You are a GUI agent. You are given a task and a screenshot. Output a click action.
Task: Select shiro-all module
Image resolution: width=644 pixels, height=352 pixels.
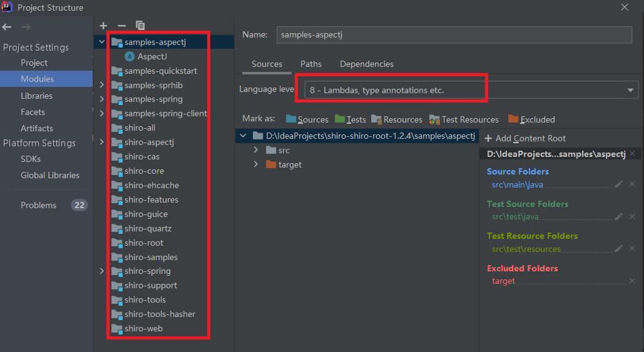(x=140, y=128)
